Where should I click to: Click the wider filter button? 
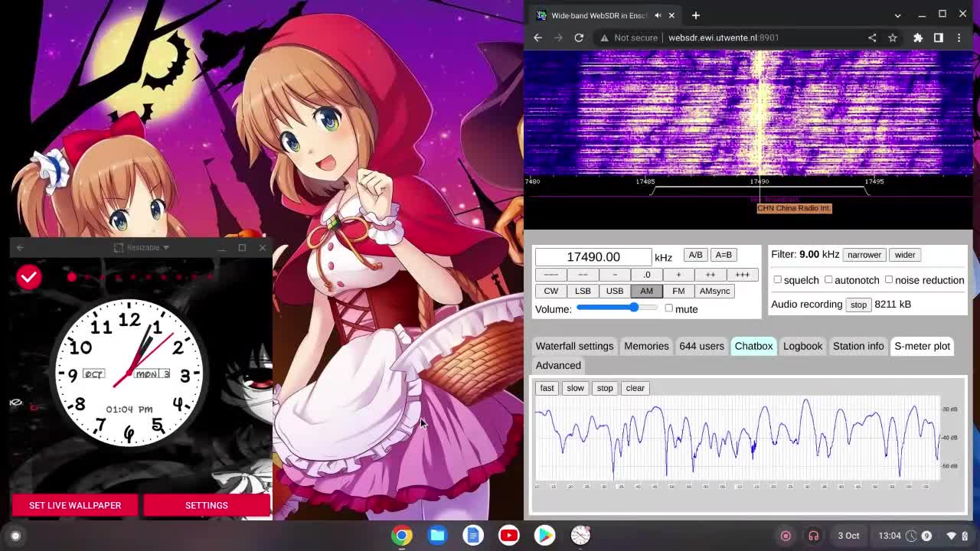[904, 255]
